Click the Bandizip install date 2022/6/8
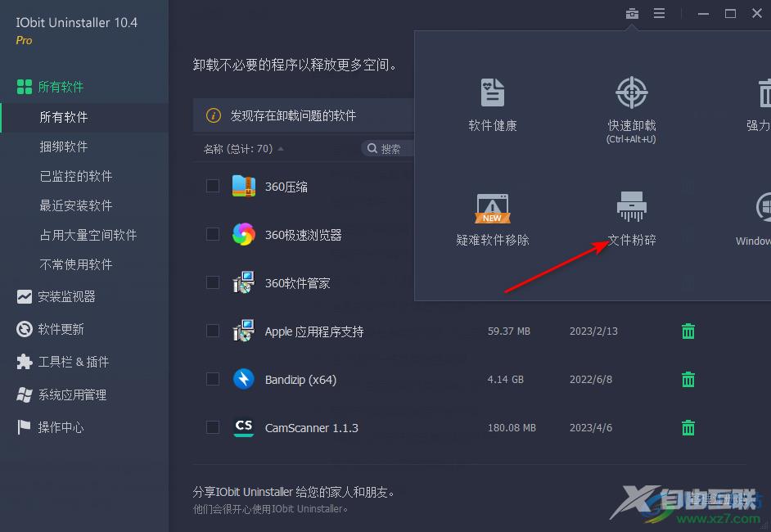This screenshot has width=771, height=532. click(591, 380)
